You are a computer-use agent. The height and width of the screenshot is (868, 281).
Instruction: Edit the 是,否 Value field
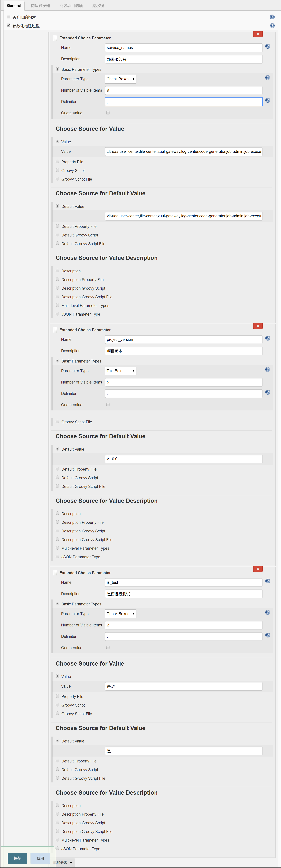tap(183, 686)
